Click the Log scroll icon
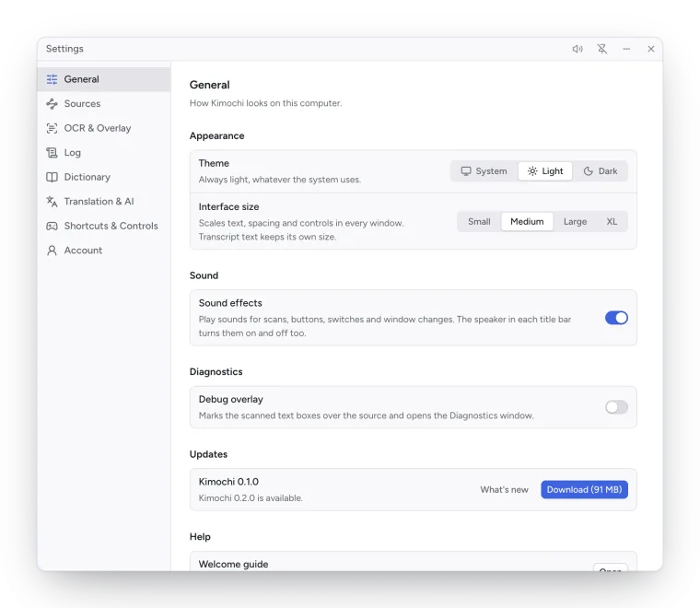 (x=52, y=153)
